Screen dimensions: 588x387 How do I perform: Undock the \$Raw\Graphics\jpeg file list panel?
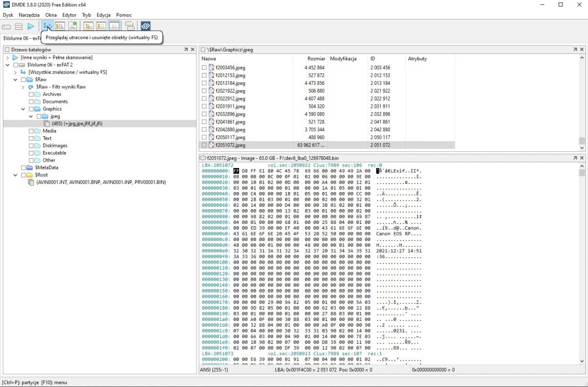coord(575,49)
